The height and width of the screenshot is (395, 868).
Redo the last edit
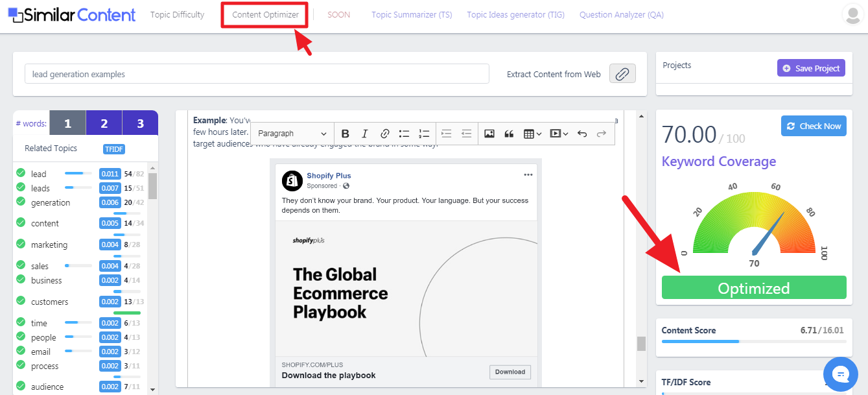[x=602, y=134]
